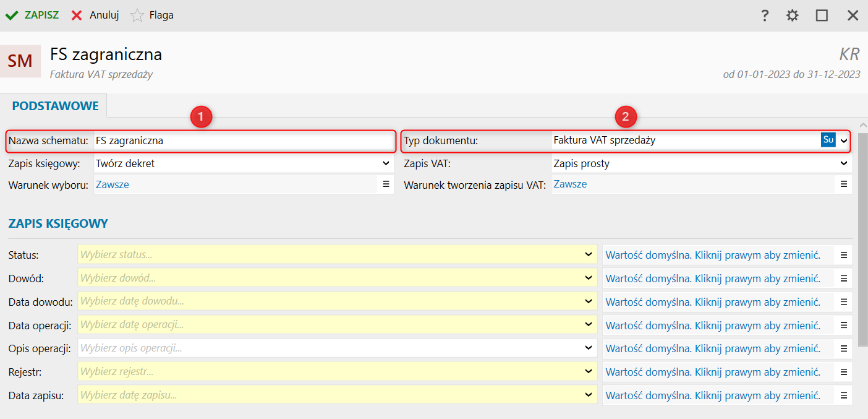Click the menu icon in the Data dowodu row
868x419 pixels.
coord(843,301)
